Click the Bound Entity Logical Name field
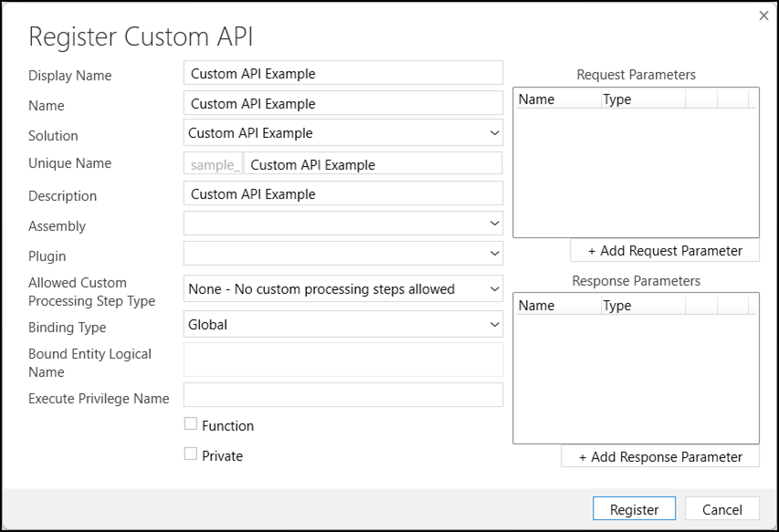779x532 pixels. point(342,360)
